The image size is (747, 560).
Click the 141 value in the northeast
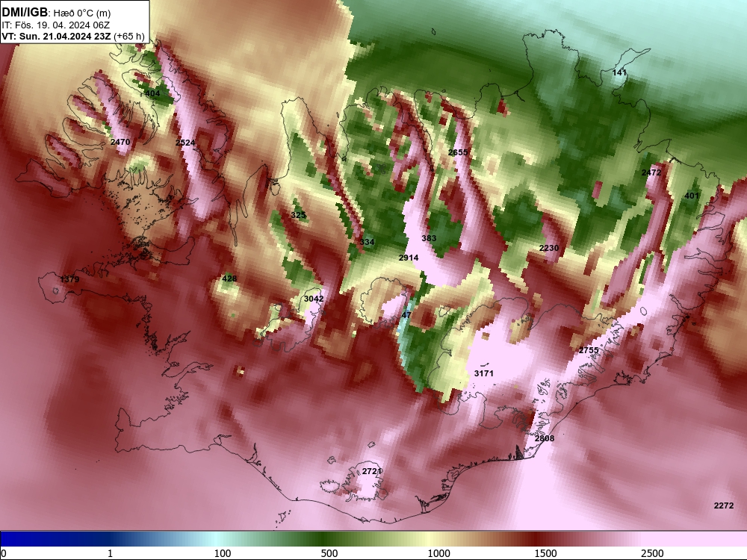(619, 72)
